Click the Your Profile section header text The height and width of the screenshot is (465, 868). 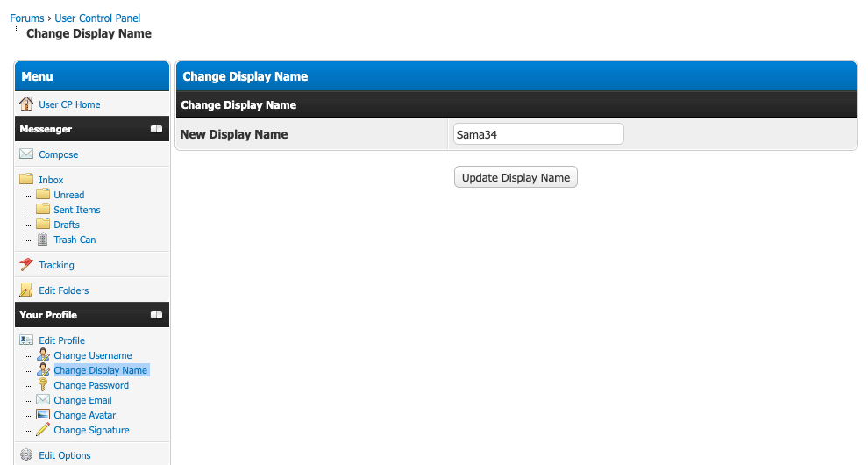point(48,315)
